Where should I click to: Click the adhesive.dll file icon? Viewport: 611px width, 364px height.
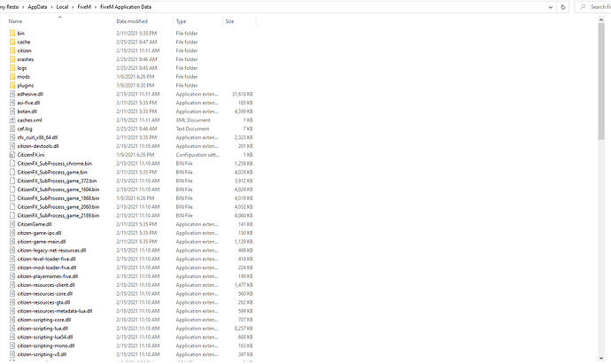coord(12,94)
